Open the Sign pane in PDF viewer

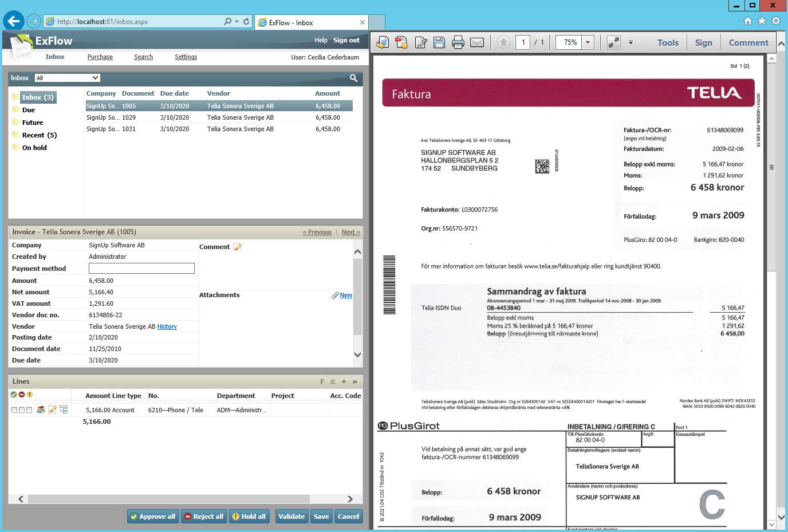[703, 43]
